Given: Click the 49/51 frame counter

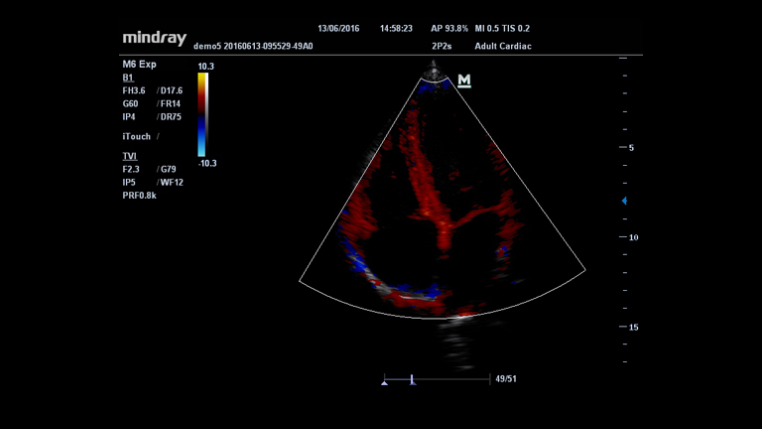Looking at the screenshot, I should [x=506, y=380].
